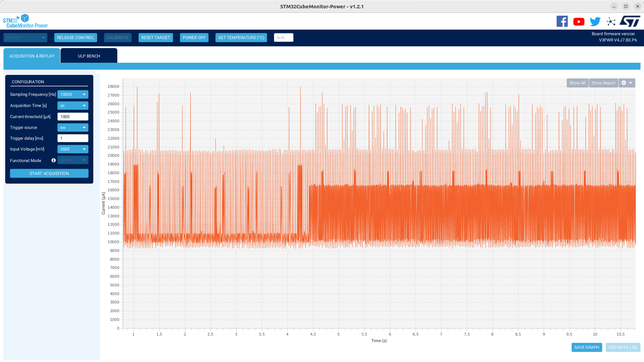Open the YouTube icon link
Screen dimensions: 644x362
click(579, 22)
